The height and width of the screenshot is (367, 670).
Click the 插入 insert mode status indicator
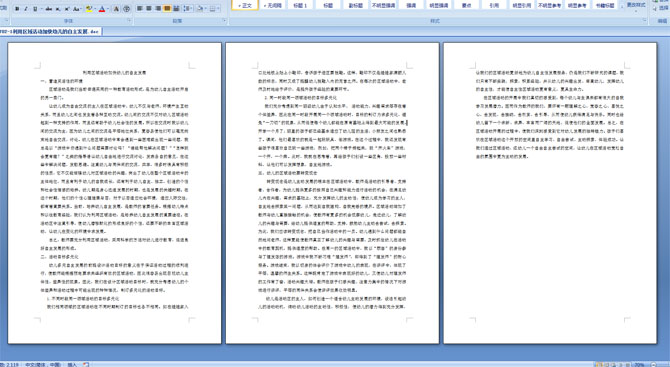click(x=72, y=364)
